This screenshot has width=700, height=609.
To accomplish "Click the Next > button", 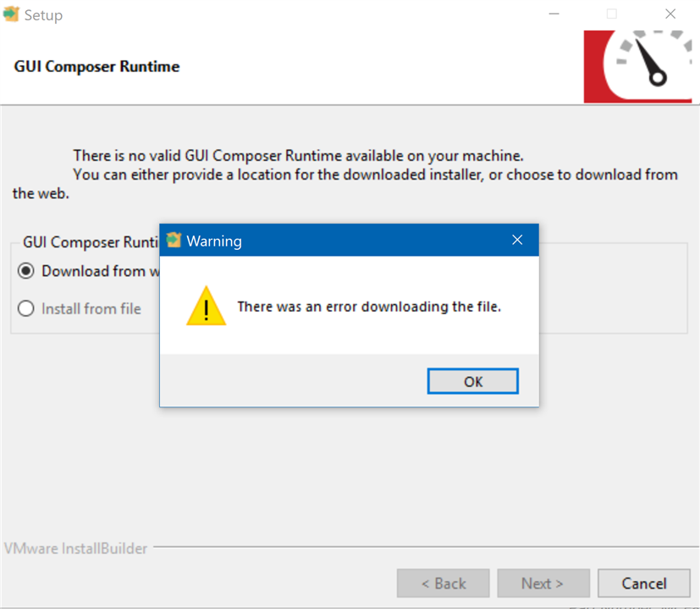I will click(x=543, y=583).
